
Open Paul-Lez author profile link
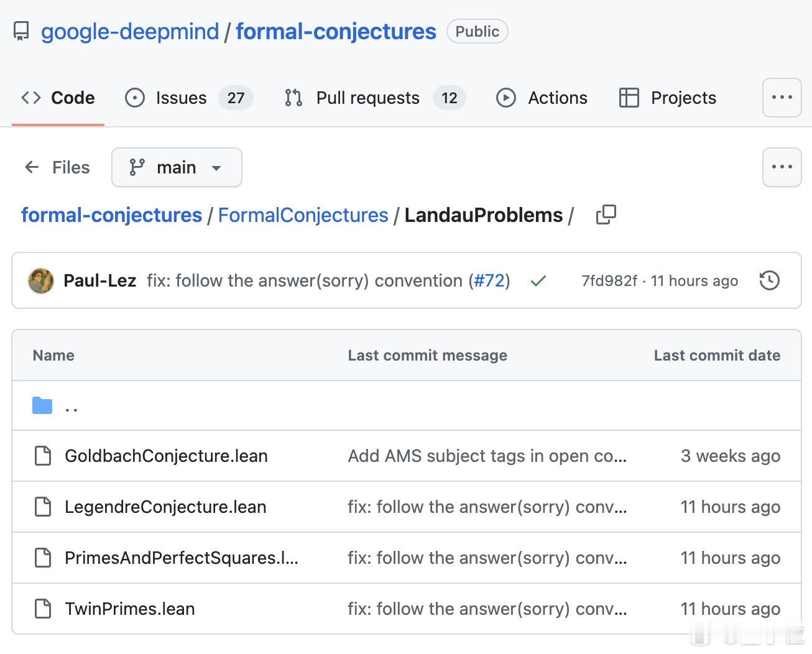[x=99, y=280]
